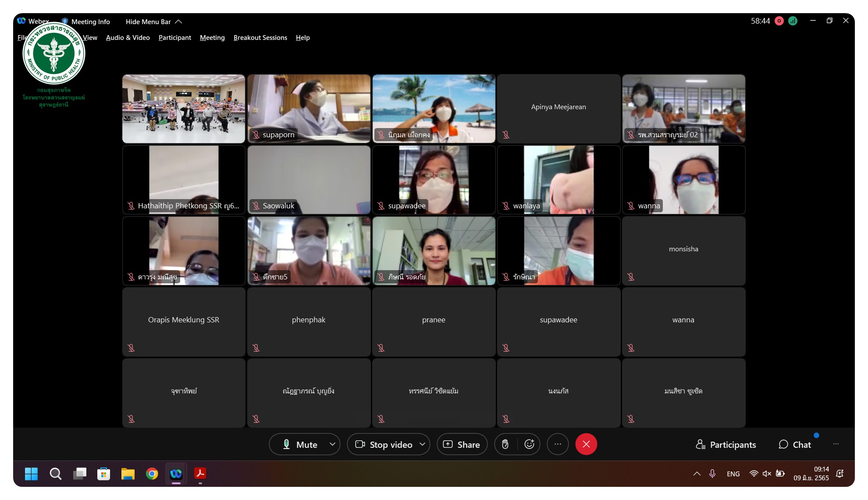Open ENG language selector in system tray
Screen dimensions: 868x500
coord(733,474)
